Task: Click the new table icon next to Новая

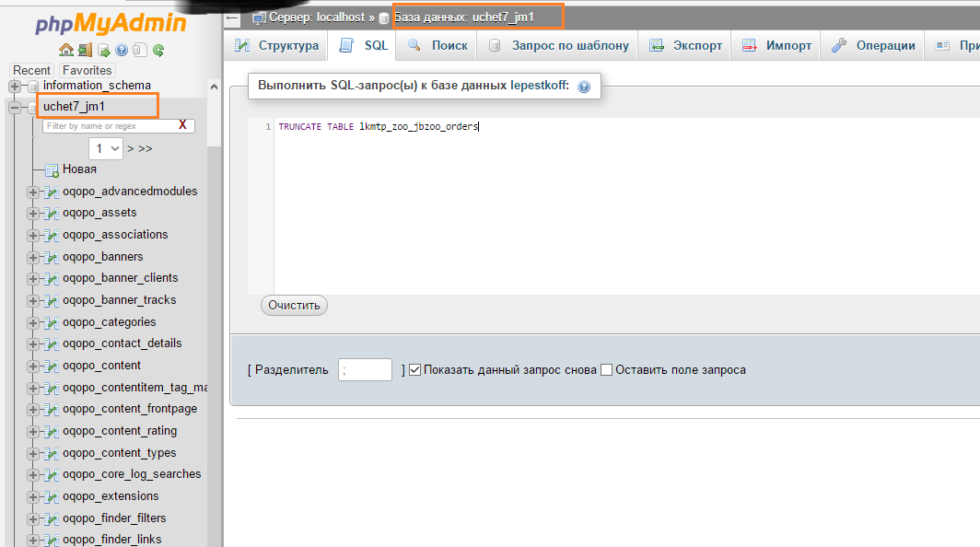Action: (x=52, y=169)
